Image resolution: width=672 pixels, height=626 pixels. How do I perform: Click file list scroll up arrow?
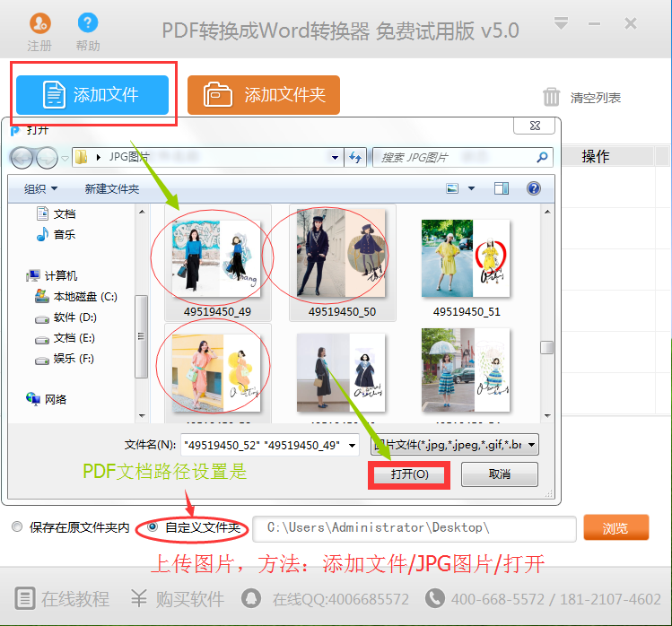coord(547,212)
